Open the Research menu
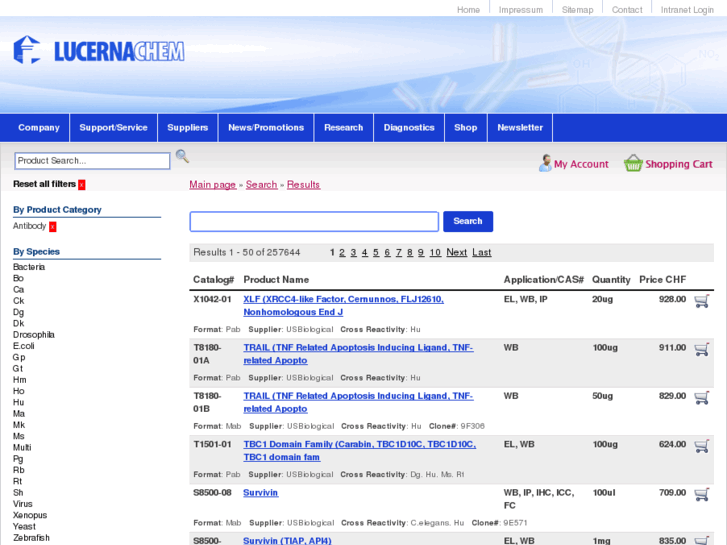This screenshot has width=727, height=545. point(344,128)
